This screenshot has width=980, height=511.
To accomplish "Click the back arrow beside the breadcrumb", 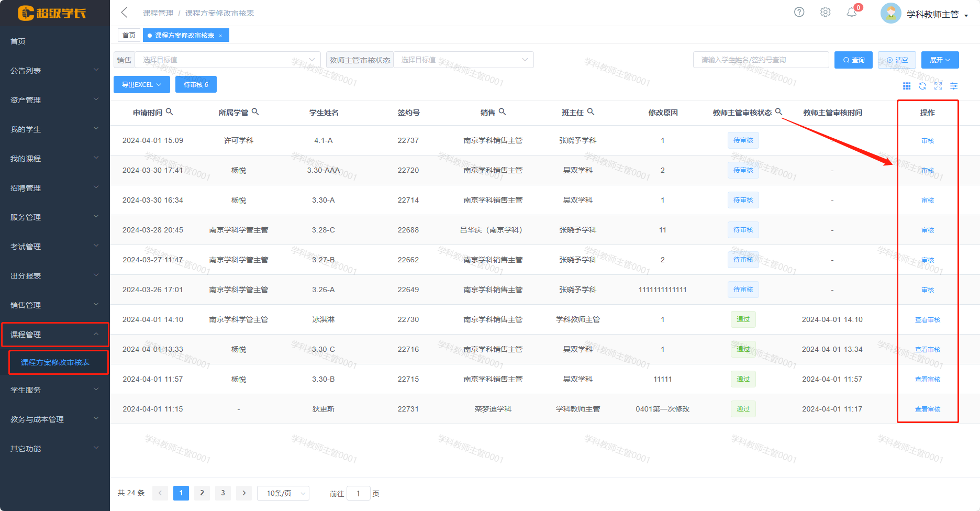I will (124, 13).
